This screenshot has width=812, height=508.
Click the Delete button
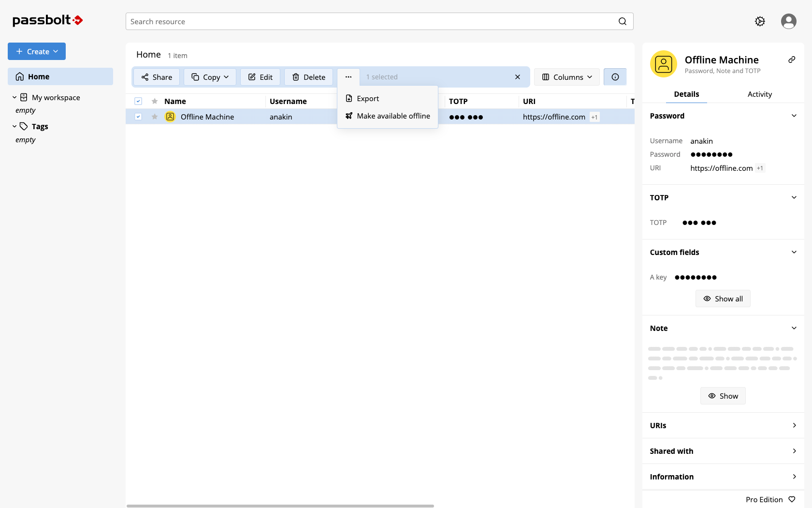coord(308,77)
